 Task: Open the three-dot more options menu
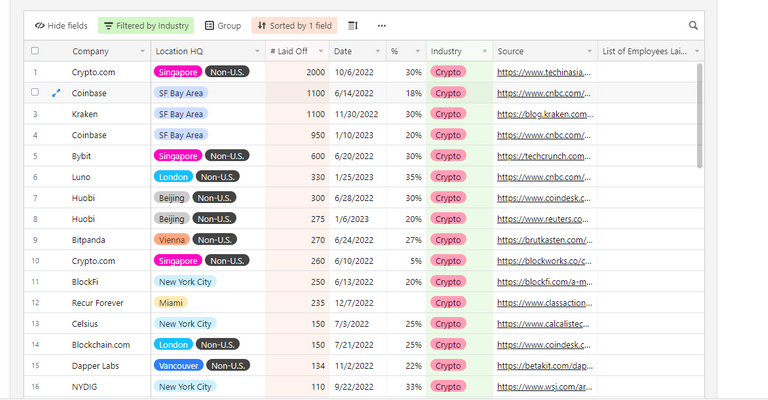click(382, 25)
